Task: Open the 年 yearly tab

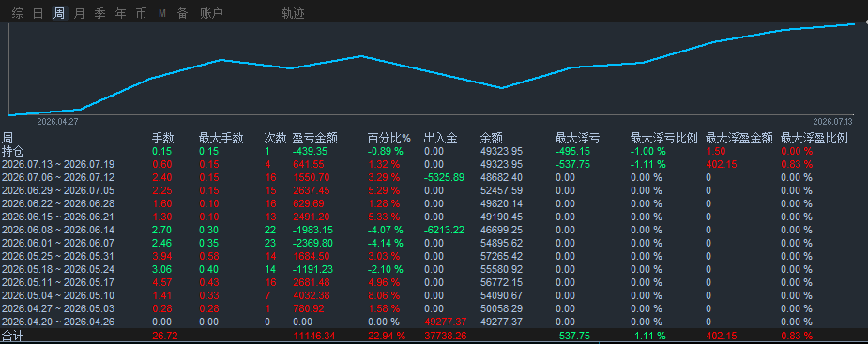Action: coord(121,13)
